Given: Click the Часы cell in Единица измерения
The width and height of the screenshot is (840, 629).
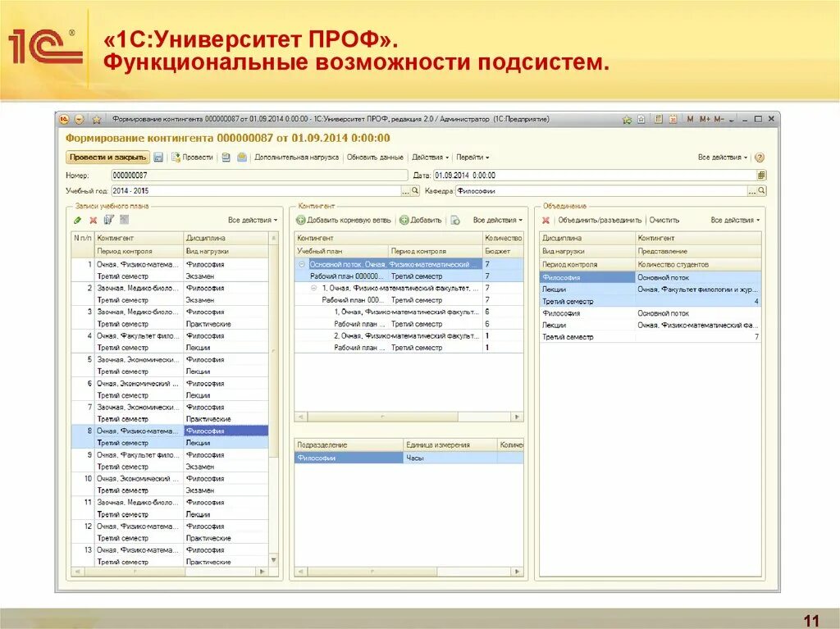Looking at the screenshot, I should [x=450, y=458].
